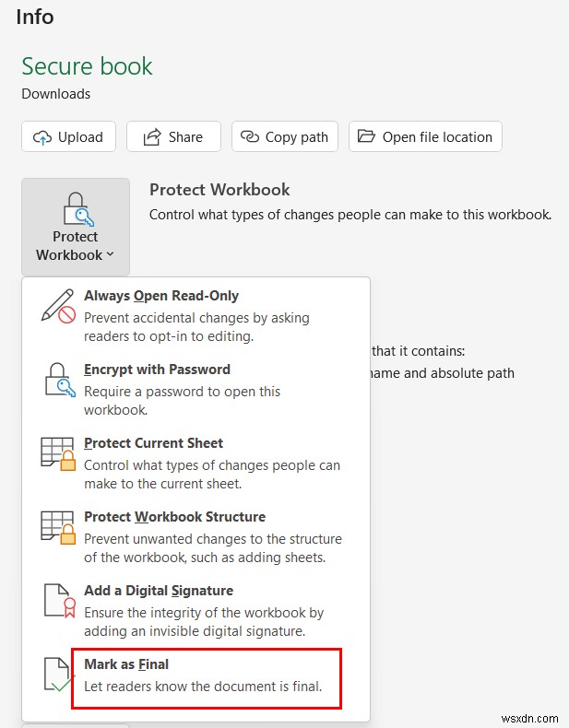The height and width of the screenshot is (728, 569).
Task: Click the Always Open Read-Only pencil icon
Action: (58, 306)
